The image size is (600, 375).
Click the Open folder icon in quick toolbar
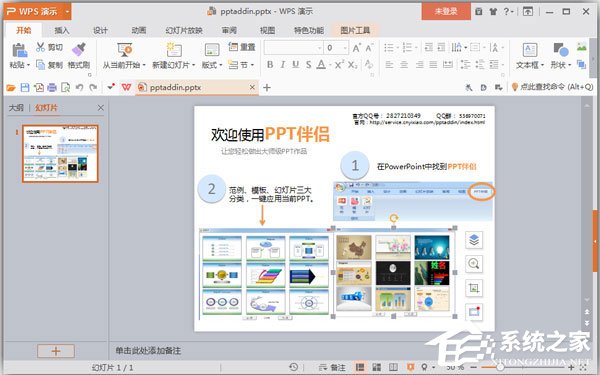click(11, 88)
